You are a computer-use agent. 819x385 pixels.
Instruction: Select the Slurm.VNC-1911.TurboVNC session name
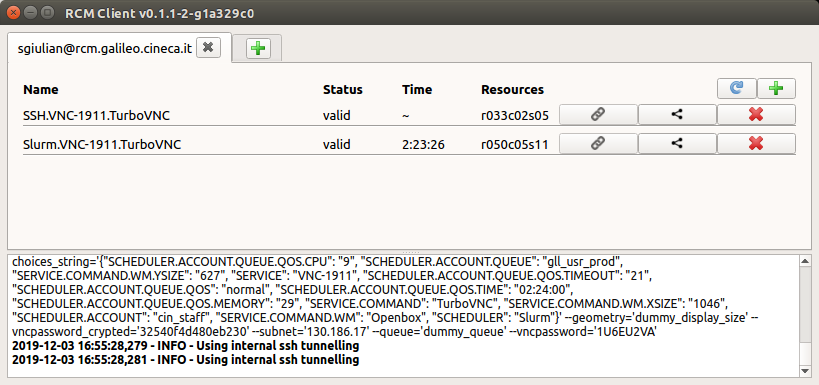(x=102, y=145)
